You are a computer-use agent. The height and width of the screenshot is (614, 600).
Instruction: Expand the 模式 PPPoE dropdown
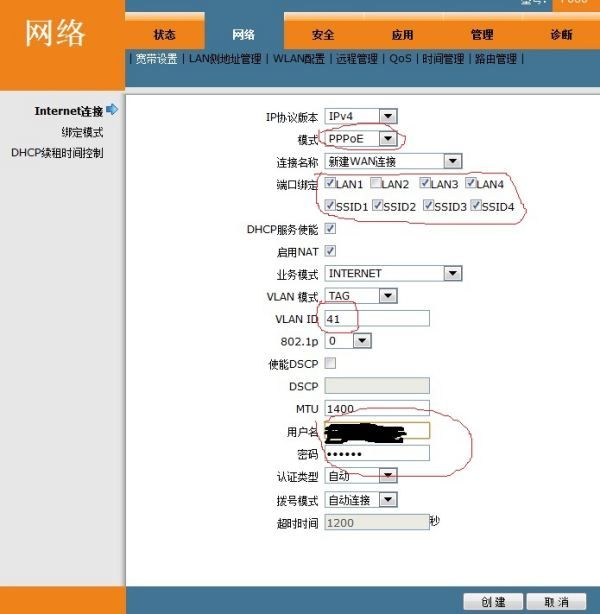click(x=361, y=139)
